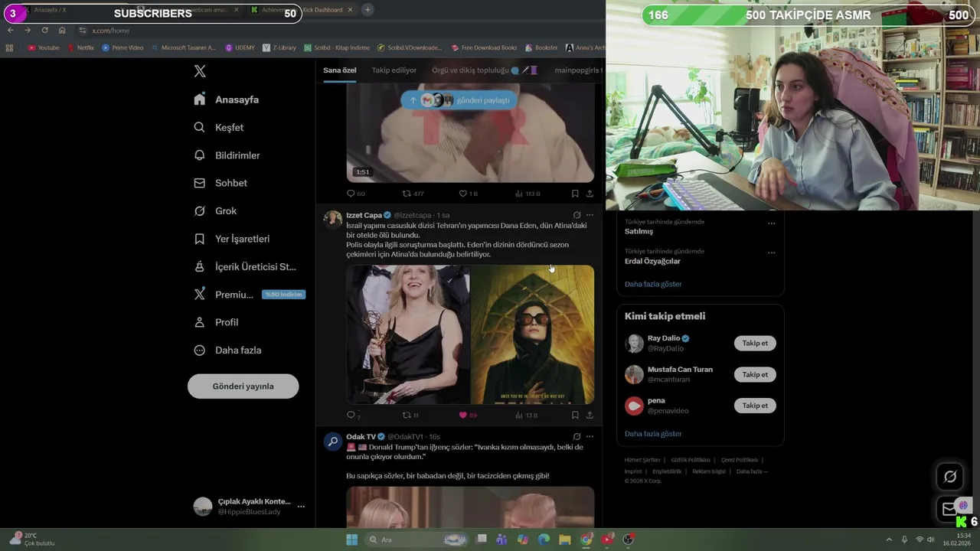Image resolution: width=980 pixels, height=551 pixels.
Task: Open more options on Odak TV post
Action: pyautogui.click(x=590, y=436)
